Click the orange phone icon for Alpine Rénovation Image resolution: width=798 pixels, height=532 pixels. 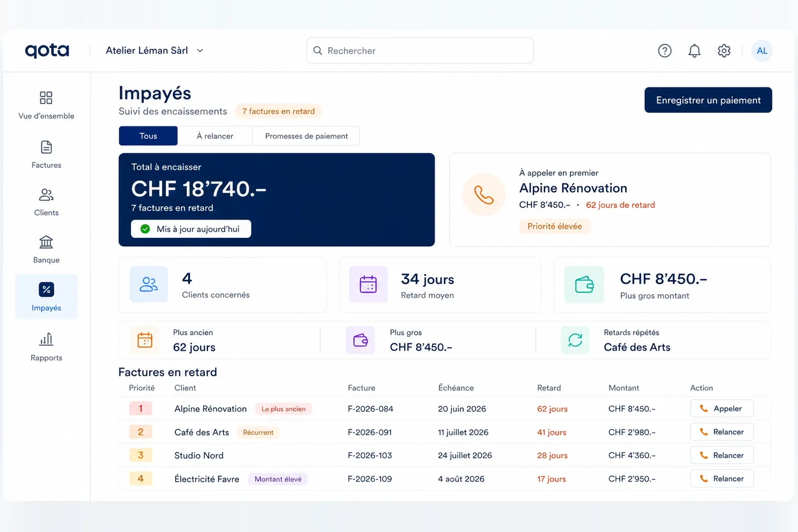click(x=484, y=195)
